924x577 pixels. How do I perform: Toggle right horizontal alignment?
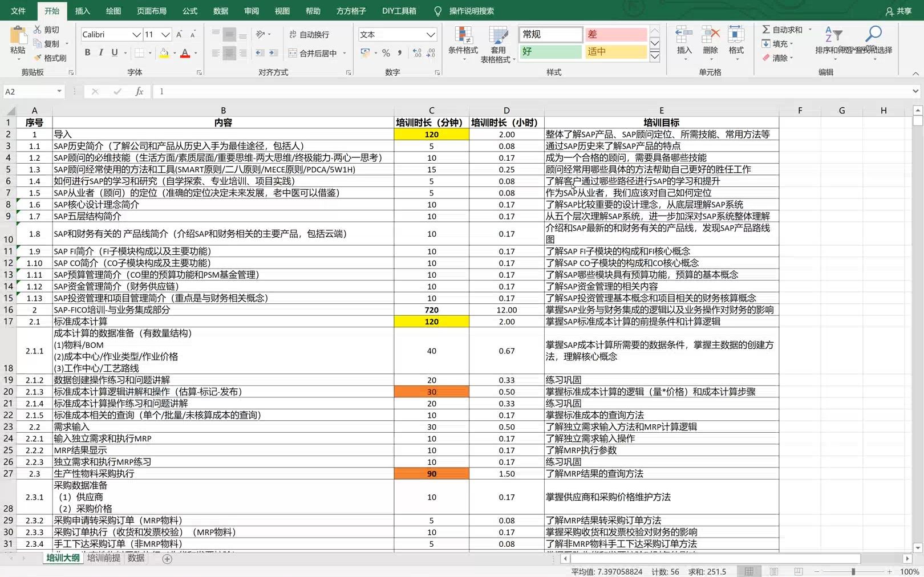pos(243,53)
